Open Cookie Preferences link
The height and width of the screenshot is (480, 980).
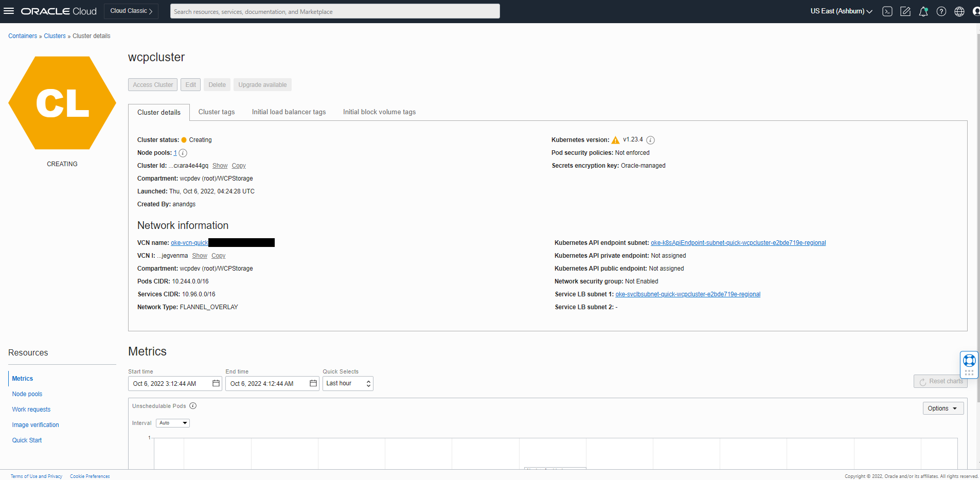click(x=90, y=476)
